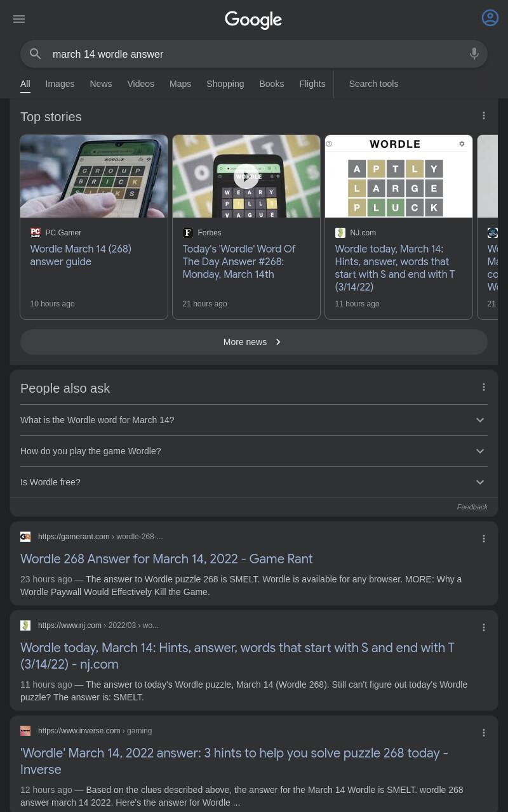508x812 pixels.
Task: Open PC Gamer Wordle story thumbnail
Action: point(94,176)
